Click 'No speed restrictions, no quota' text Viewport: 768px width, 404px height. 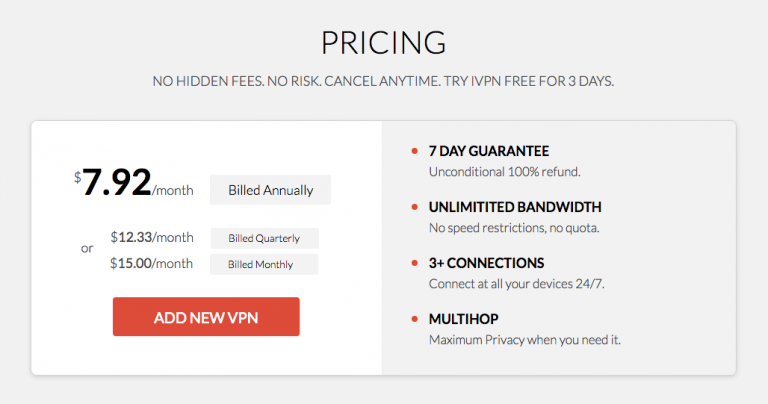514,228
